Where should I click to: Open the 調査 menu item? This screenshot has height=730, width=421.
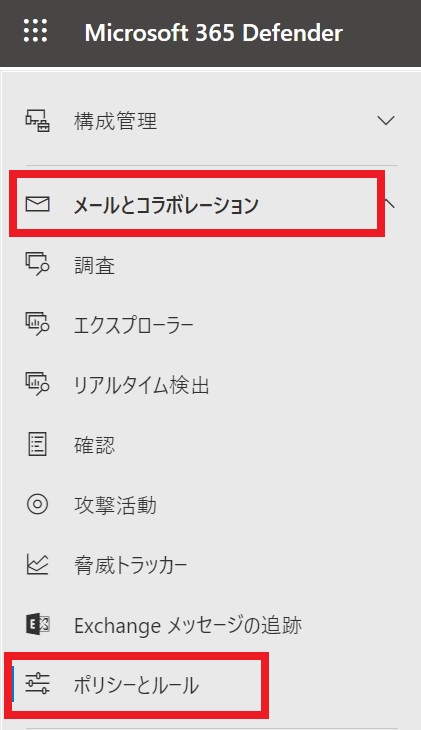coord(95,265)
